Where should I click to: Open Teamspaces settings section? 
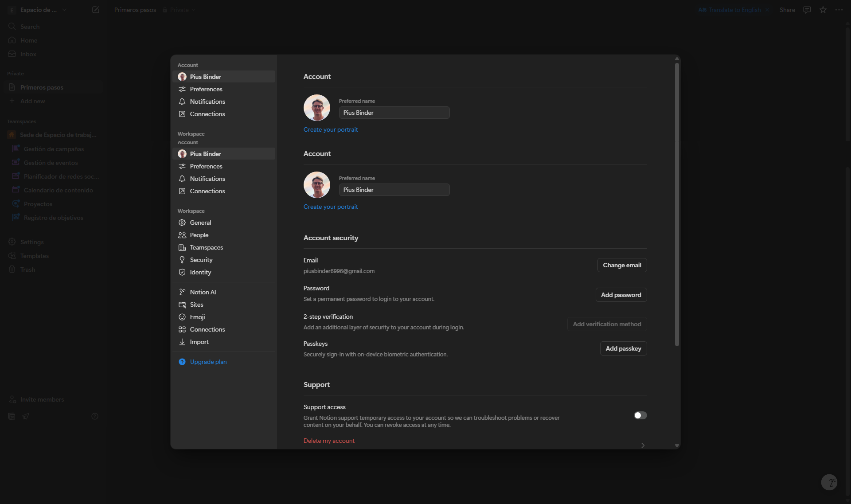click(x=224, y=247)
